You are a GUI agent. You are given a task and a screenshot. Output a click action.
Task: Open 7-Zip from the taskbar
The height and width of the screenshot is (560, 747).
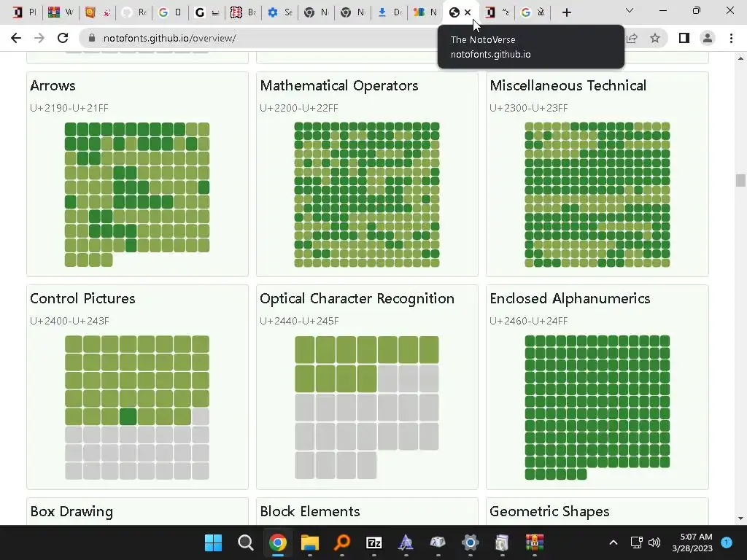(374, 542)
